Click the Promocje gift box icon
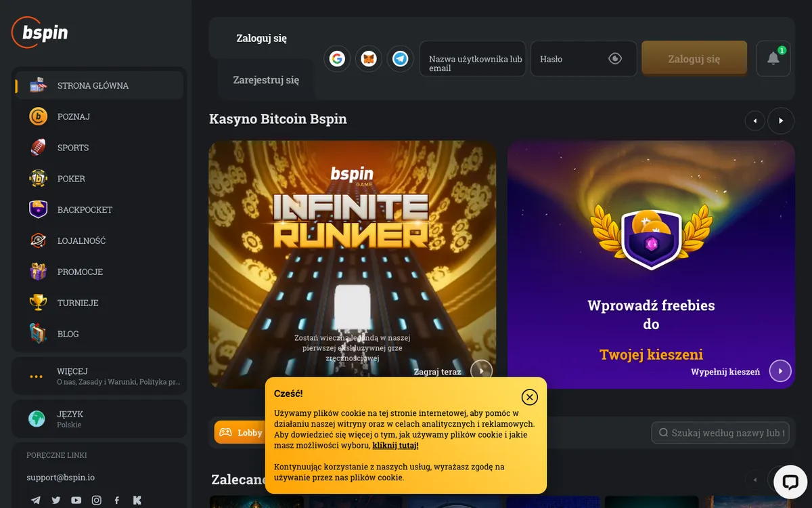Image resolution: width=812 pixels, height=508 pixels. point(39,272)
